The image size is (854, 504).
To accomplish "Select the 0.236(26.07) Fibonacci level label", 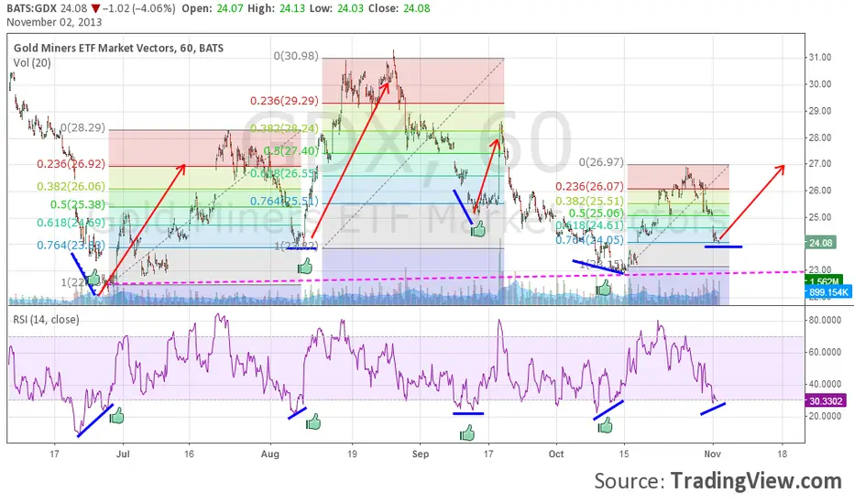I will (x=589, y=186).
